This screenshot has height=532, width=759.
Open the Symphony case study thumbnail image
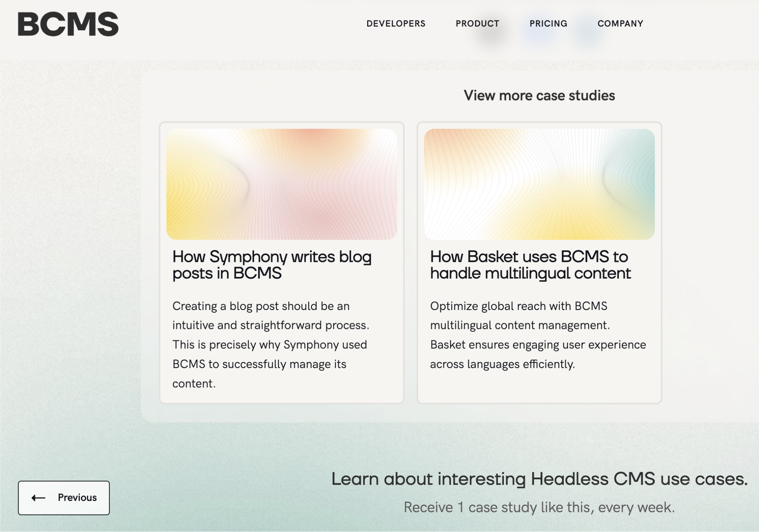click(281, 184)
